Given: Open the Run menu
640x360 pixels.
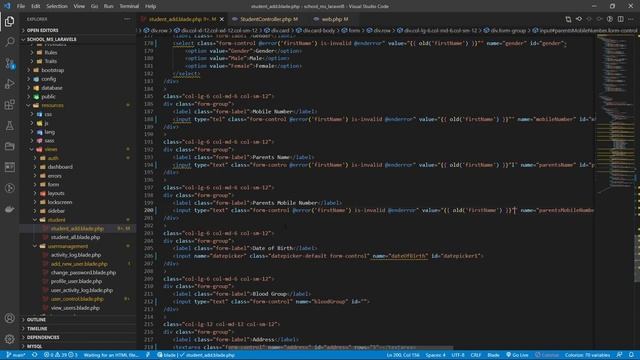Looking at the screenshot, I should (108, 6).
